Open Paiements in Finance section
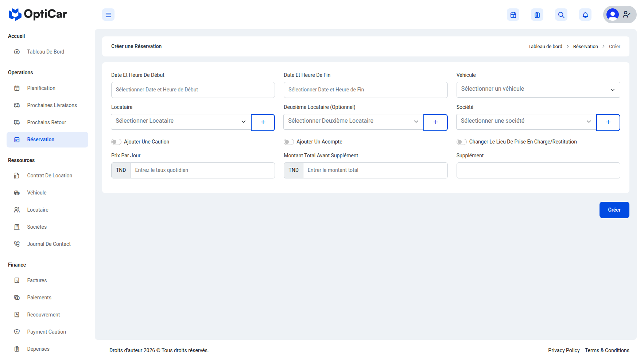644x362 pixels. [47, 298]
